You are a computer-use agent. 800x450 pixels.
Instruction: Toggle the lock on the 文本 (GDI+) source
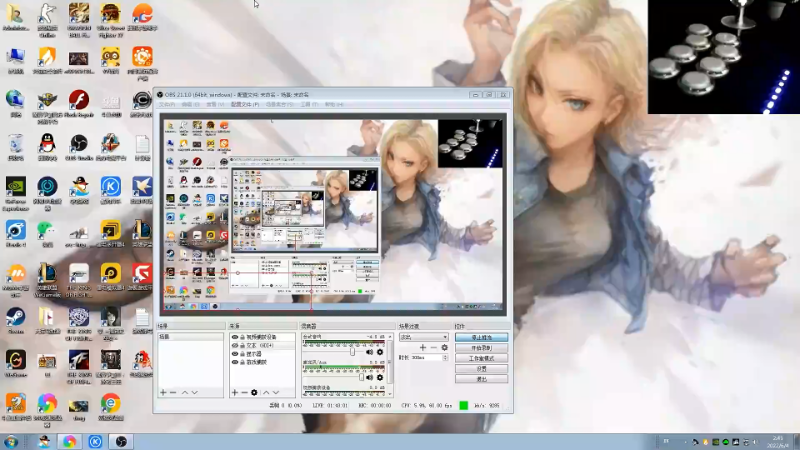242,345
